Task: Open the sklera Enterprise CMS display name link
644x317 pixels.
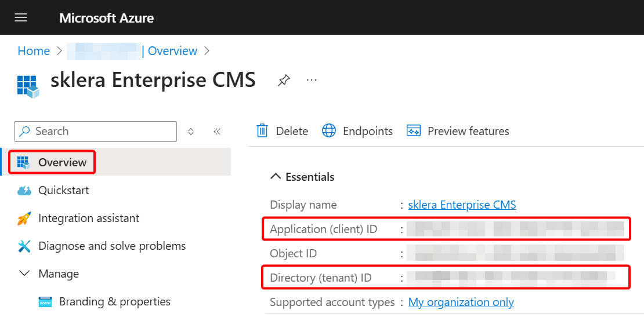Action: tap(462, 205)
